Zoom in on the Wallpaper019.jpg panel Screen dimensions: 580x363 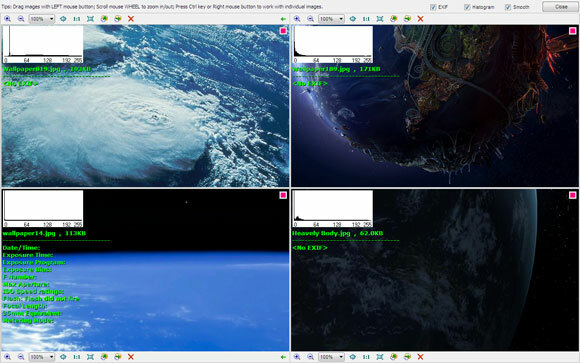pos(7,19)
